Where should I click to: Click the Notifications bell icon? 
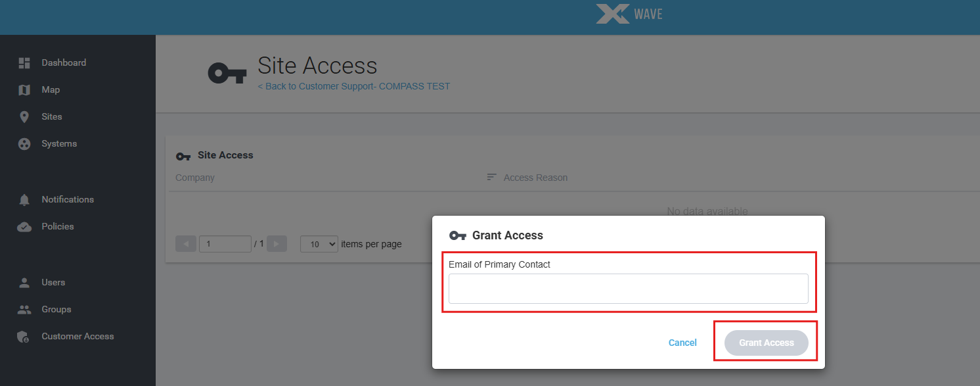pos(24,200)
